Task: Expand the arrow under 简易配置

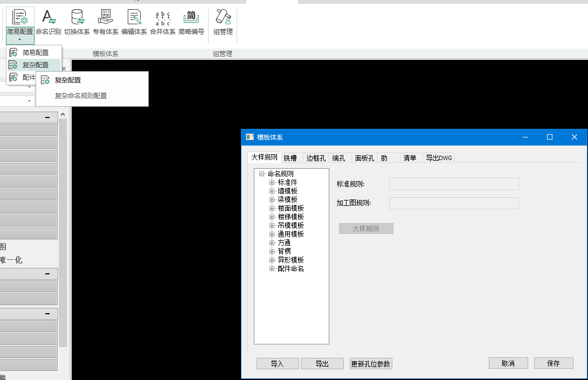Action: click(20, 40)
